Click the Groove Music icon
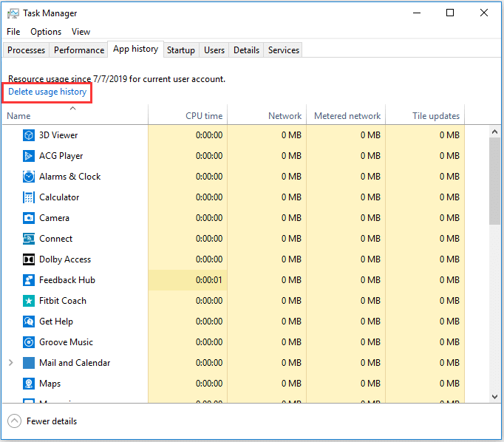 pos(29,342)
